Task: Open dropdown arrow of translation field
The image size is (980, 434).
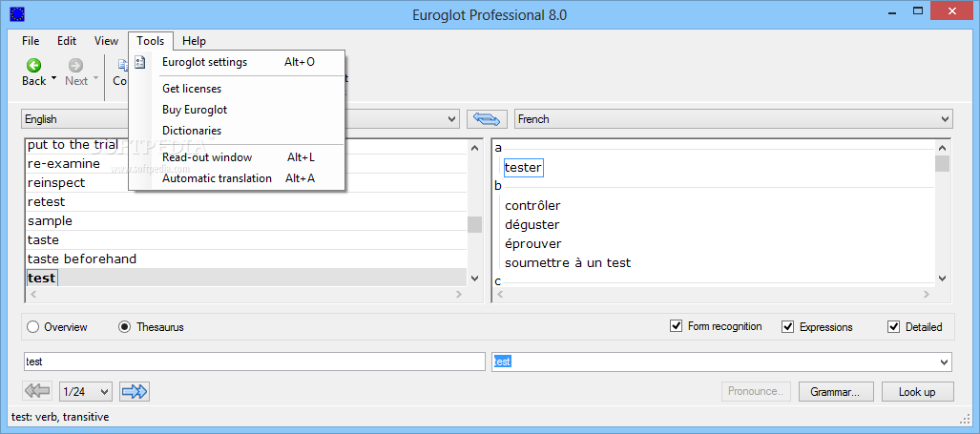Action: [x=944, y=362]
